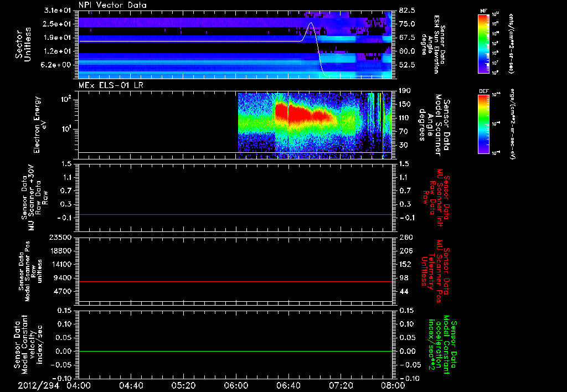This screenshot has height=392, width=567.
Task: Click the 150 scanner angle tick label
Action: click(405, 104)
